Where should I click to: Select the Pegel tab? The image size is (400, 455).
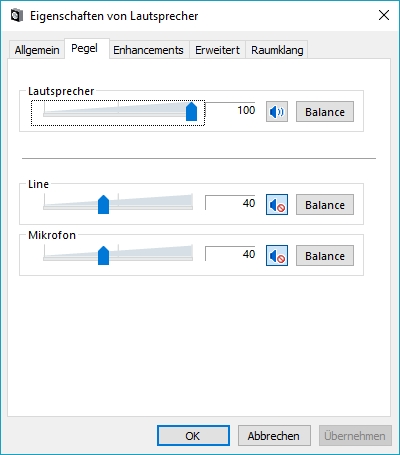point(85,48)
